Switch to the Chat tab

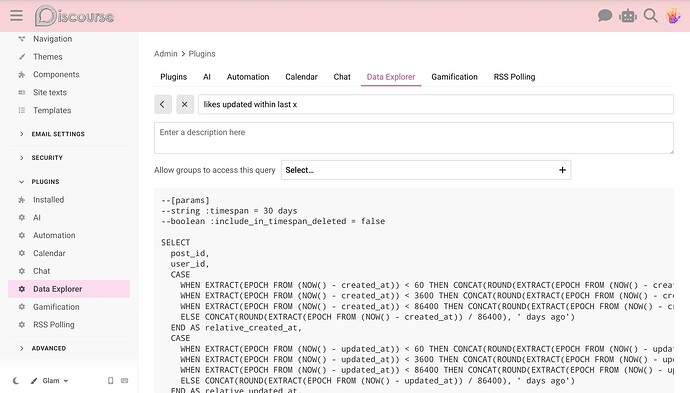(x=342, y=77)
